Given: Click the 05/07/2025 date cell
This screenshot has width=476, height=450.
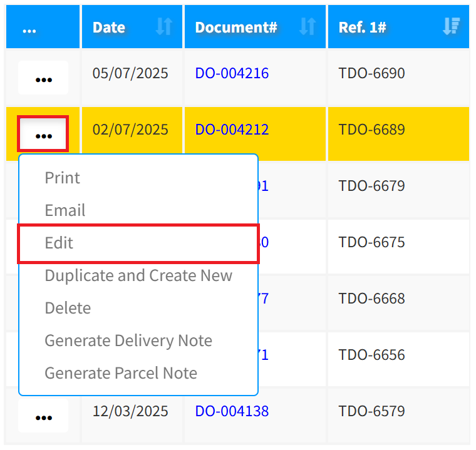Looking at the screenshot, I should 130,73.
